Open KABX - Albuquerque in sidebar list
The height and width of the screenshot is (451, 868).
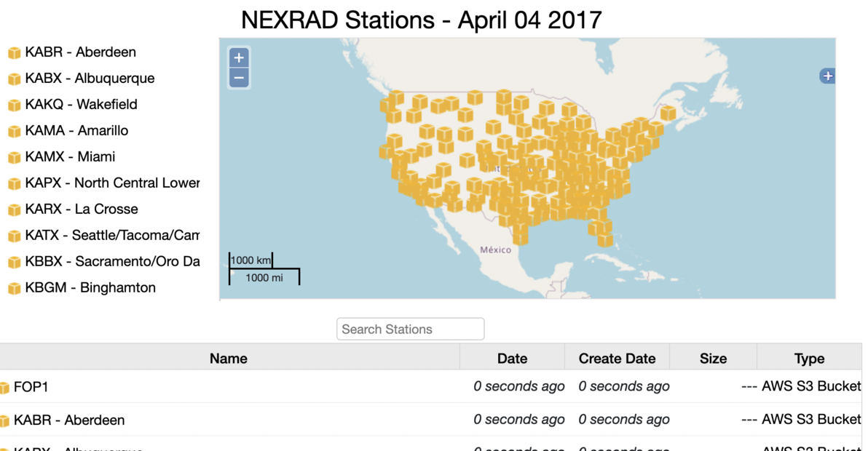pyautogui.click(x=90, y=79)
